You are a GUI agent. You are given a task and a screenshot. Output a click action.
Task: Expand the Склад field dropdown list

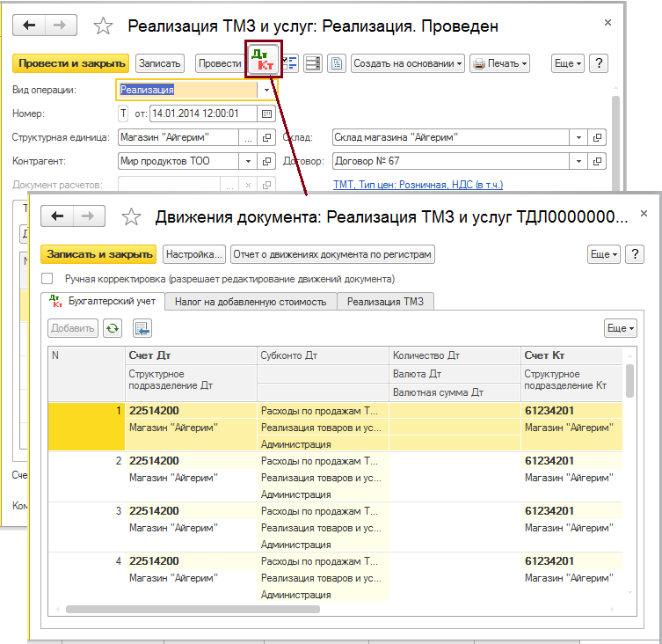[x=578, y=138]
